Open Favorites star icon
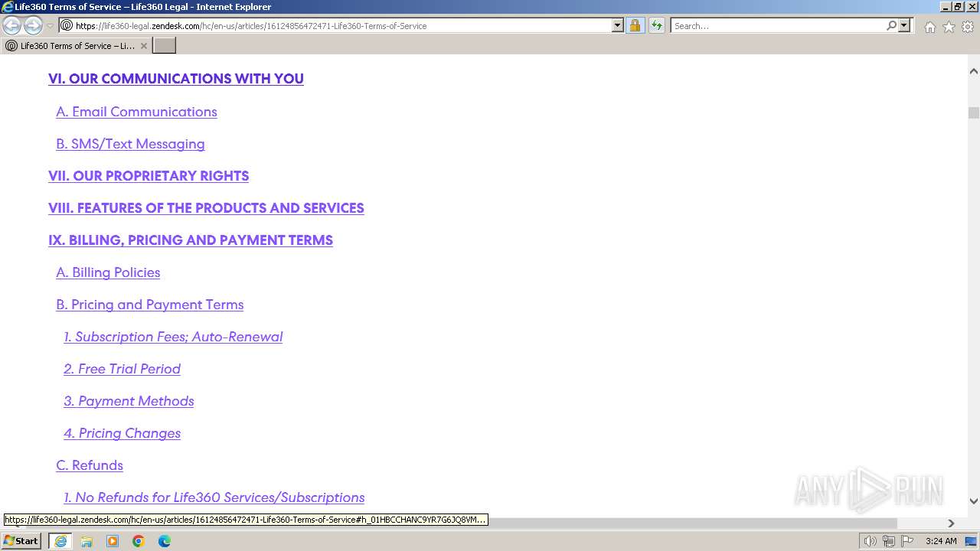The width and height of the screenshot is (980, 551). (949, 27)
